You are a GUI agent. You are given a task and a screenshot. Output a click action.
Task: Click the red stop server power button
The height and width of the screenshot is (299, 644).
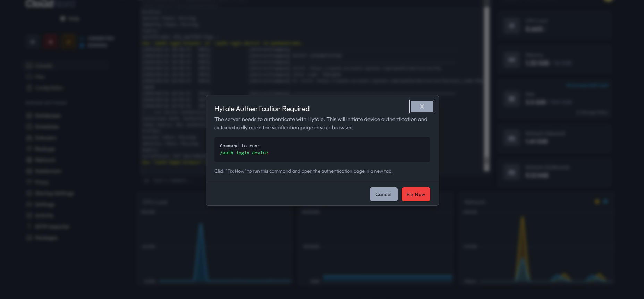[x=51, y=42]
